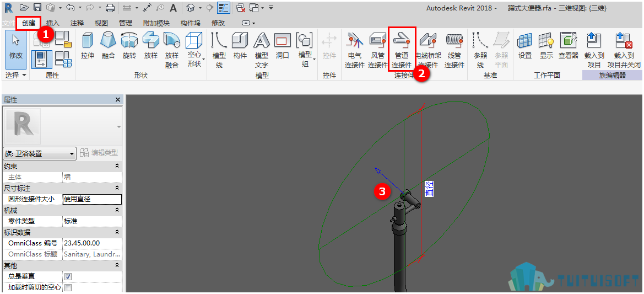644x294 pixels.
Task: Select the 旋转 (Revolve) tool
Action: click(129, 45)
